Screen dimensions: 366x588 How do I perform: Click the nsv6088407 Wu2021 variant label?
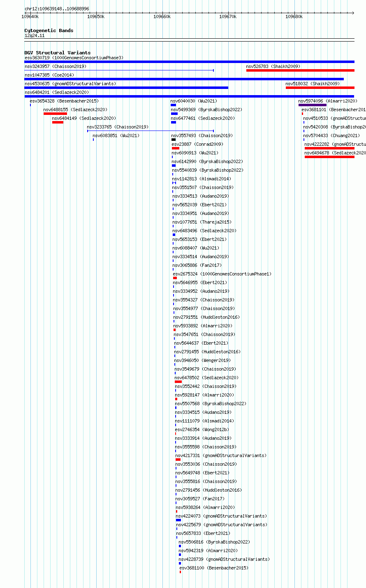196,248
